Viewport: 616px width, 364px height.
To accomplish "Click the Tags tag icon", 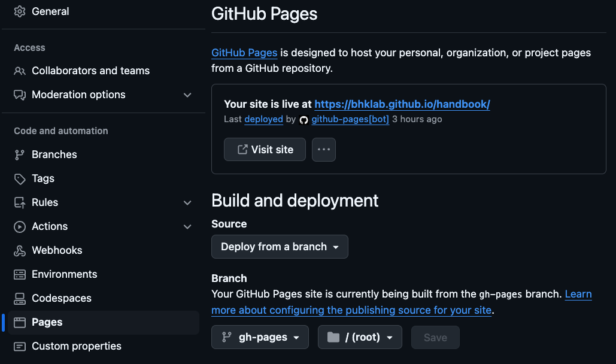I will pyautogui.click(x=20, y=179).
